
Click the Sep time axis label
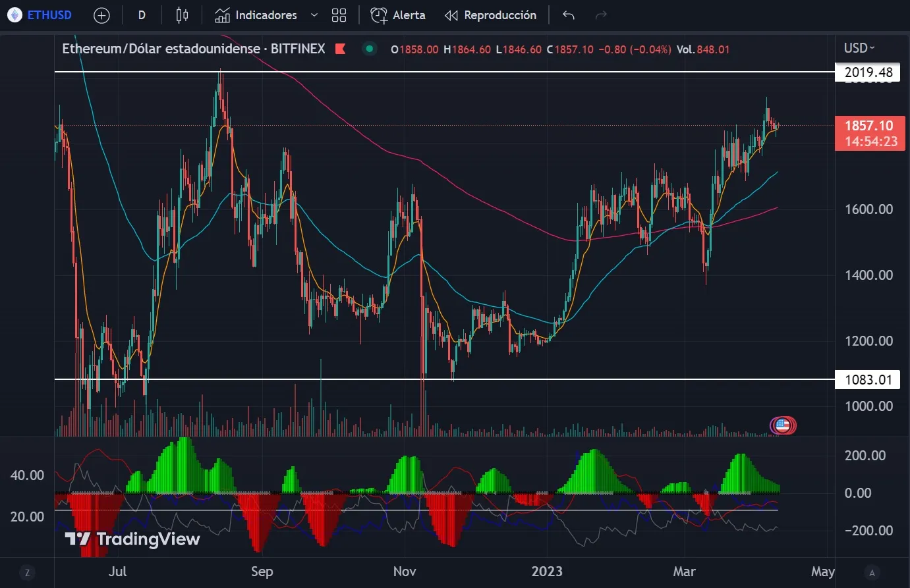tap(262, 572)
